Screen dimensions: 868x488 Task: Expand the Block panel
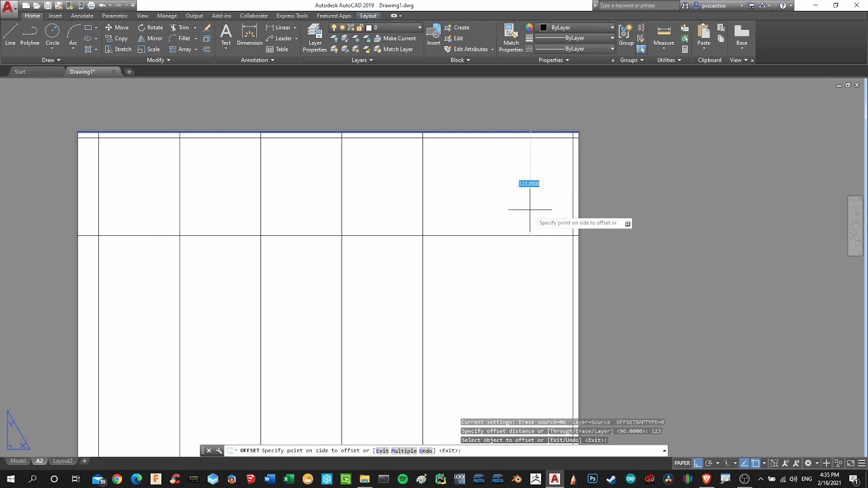click(x=460, y=60)
